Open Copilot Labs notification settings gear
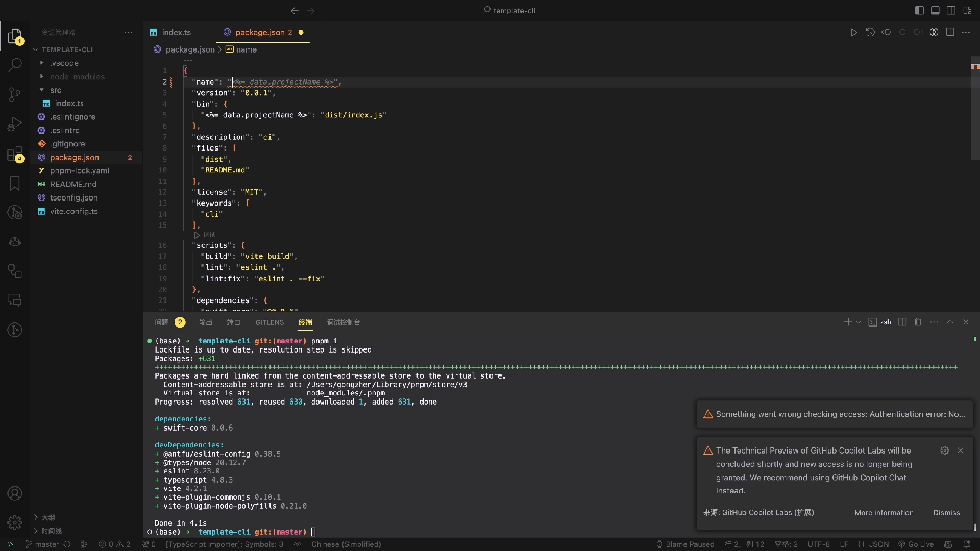Screen dimensions: 980x551 (945, 450)
